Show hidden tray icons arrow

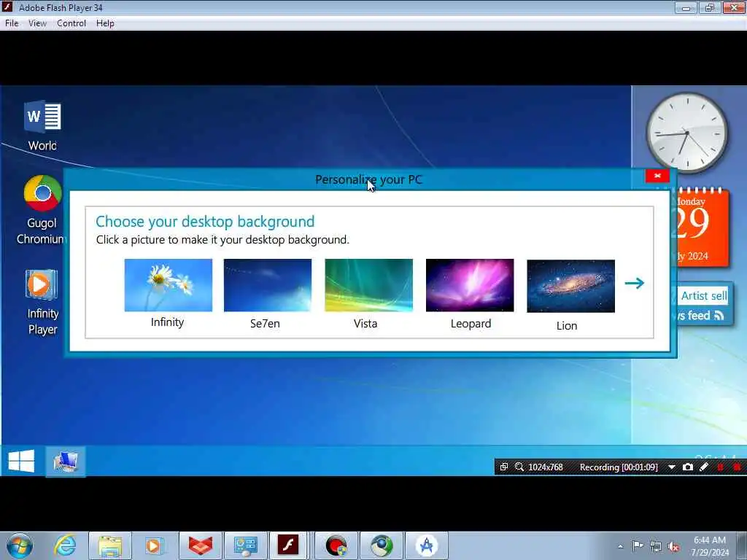[x=620, y=547]
